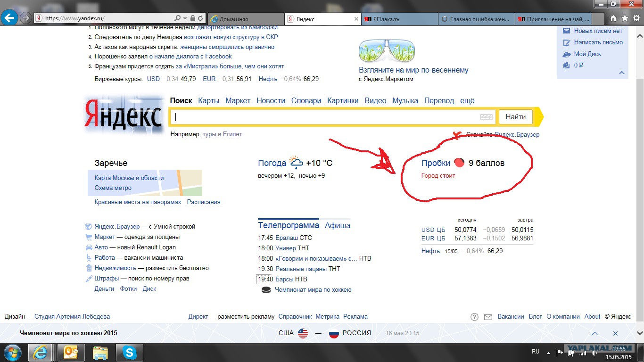The width and height of the screenshot is (644, 362).
Task: Click the refresh icon in the address bar
Action: [201, 18]
